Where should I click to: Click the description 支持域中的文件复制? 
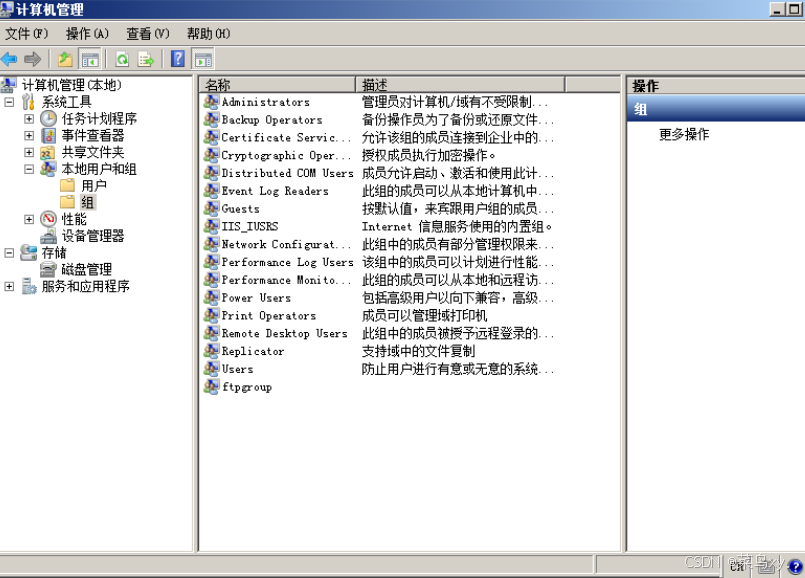click(418, 351)
